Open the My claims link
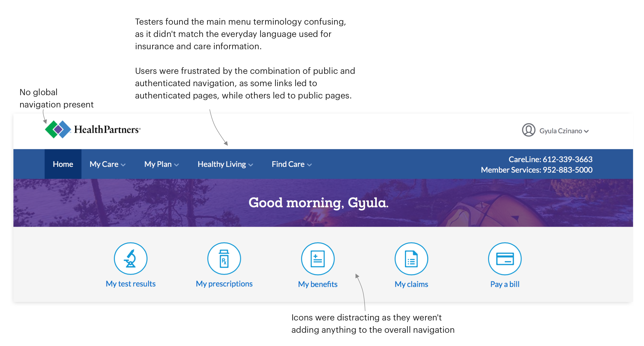 tap(411, 284)
